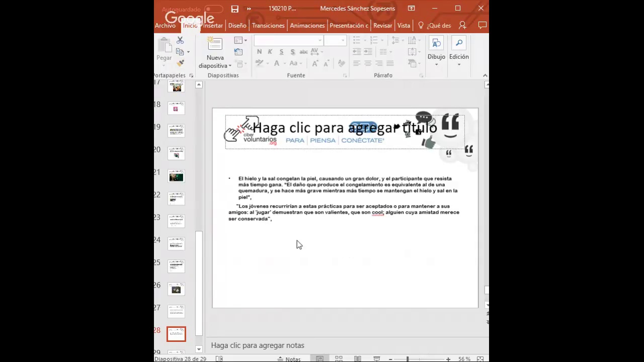Open the slide layout dropdown
Viewport: 644px width, 362px height.
240,40
